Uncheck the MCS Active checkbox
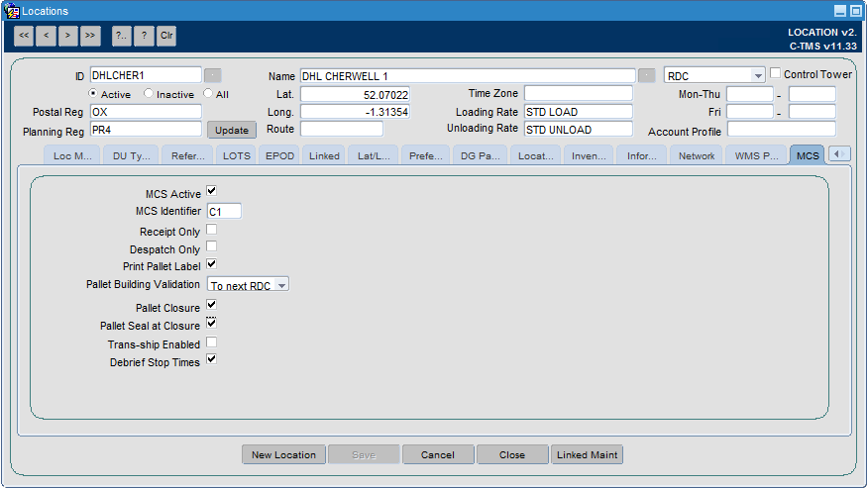The width and height of the screenshot is (868, 488). click(x=211, y=191)
